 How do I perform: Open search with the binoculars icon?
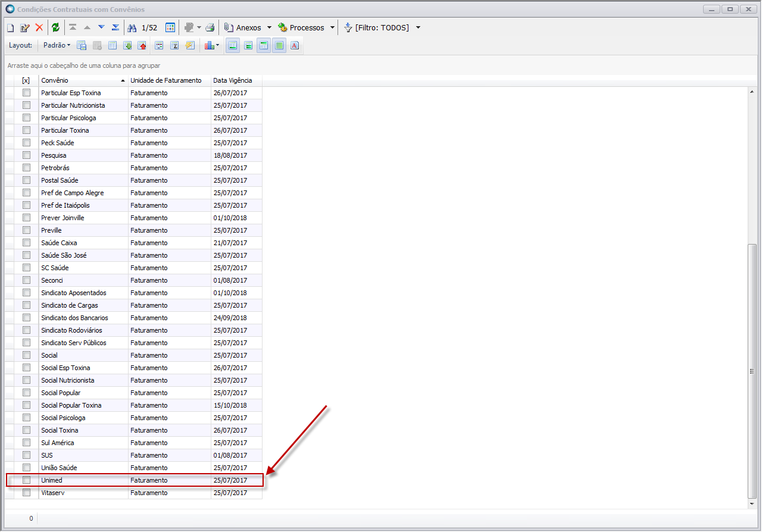(132, 27)
